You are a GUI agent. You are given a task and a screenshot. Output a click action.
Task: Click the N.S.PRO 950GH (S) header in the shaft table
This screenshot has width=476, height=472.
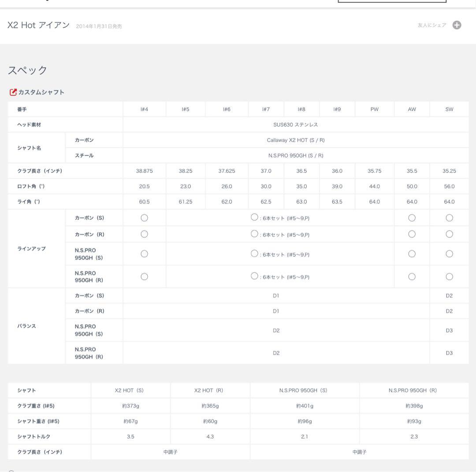(x=304, y=390)
